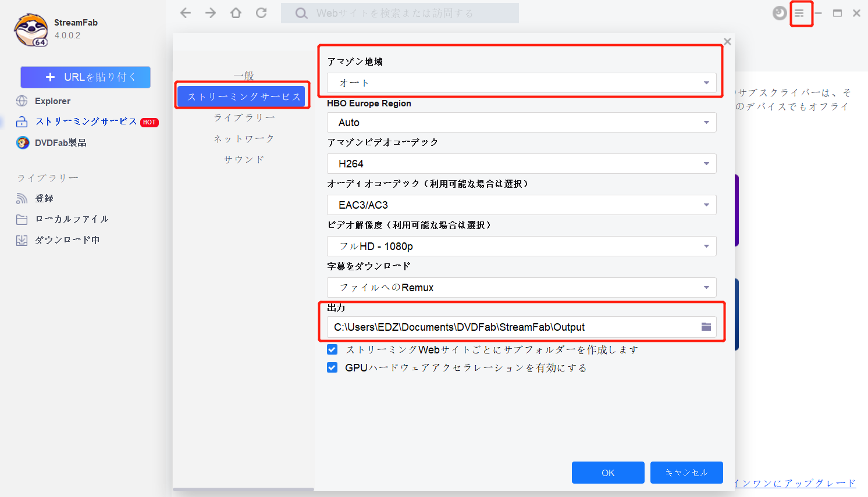Click the settings sidebar horizontal scrollbar
The height and width of the screenshot is (497, 868).
click(243, 489)
